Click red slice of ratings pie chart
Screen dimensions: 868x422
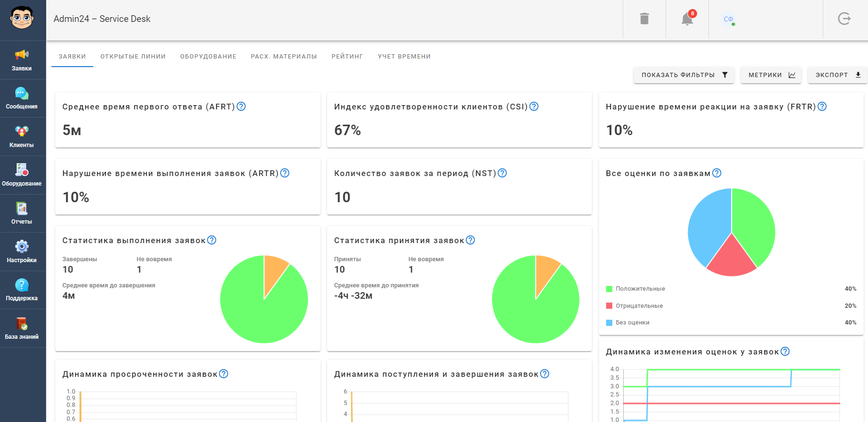pos(731,259)
